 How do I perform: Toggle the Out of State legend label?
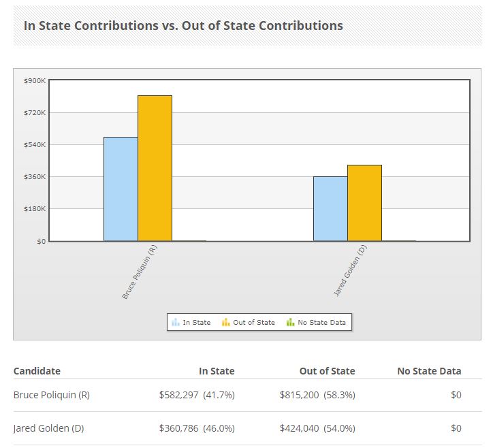(x=254, y=322)
